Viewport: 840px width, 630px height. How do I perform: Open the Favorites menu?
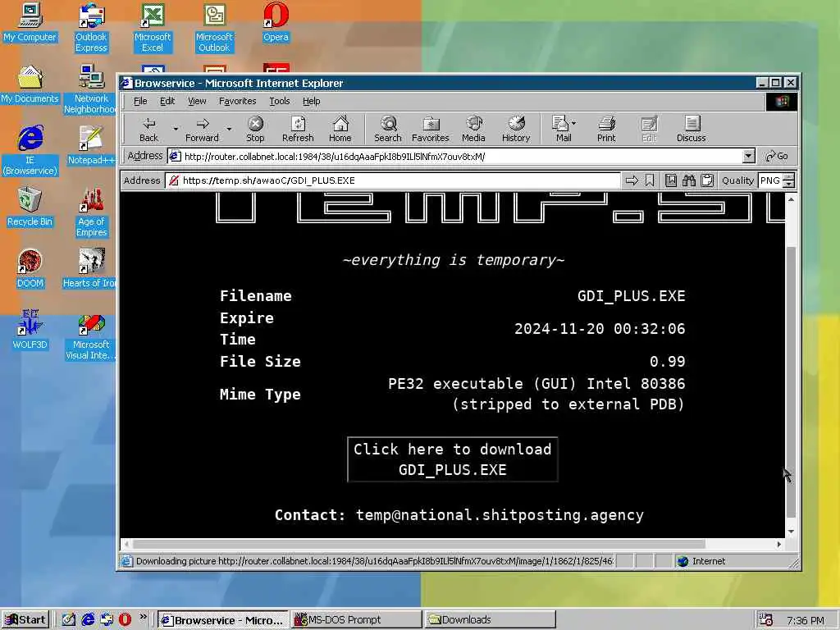point(237,101)
